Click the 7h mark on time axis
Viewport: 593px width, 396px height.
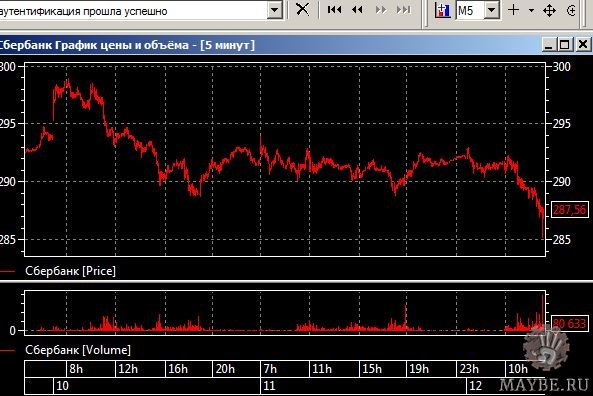(x=270, y=369)
